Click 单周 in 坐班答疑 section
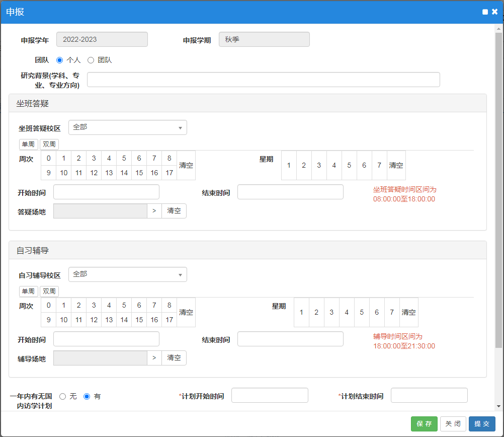Viewport: 504px width, 437px height. (x=29, y=144)
